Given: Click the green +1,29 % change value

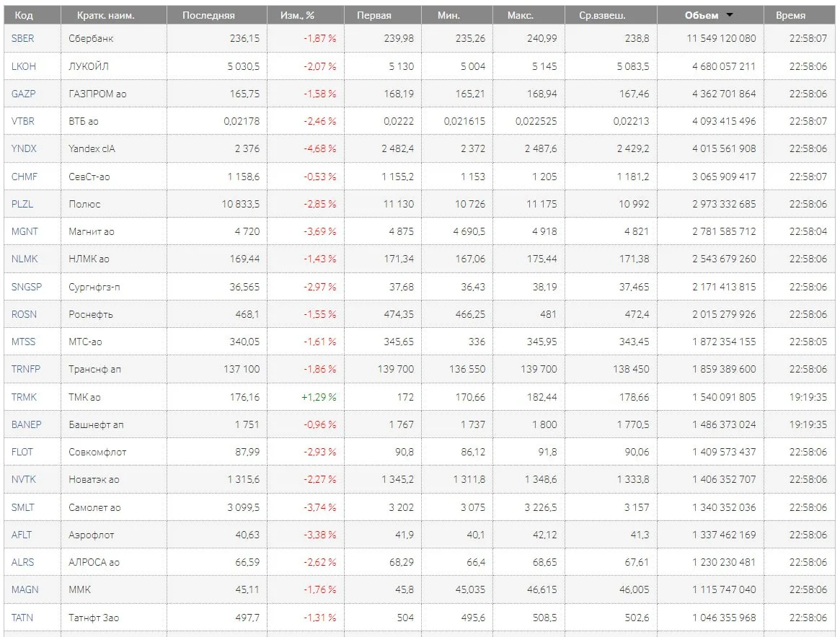Looking at the screenshot, I should point(319,397).
